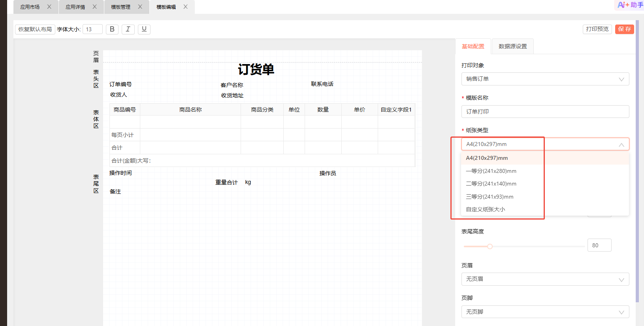The image size is (644, 326).
Task: Toggle italic formatting button
Action: coord(128,29)
